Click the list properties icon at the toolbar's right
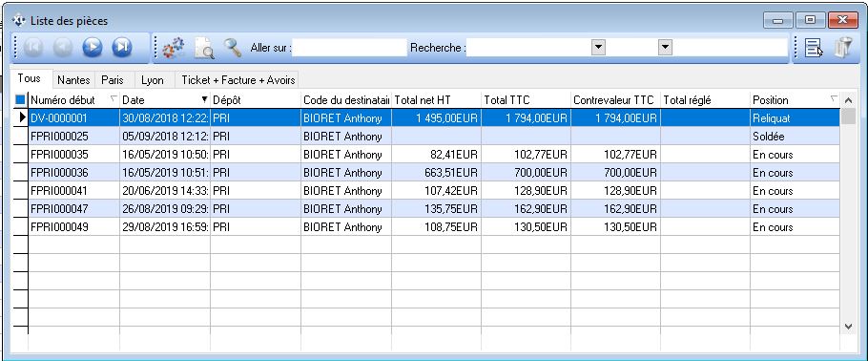 [x=814, y=48]
